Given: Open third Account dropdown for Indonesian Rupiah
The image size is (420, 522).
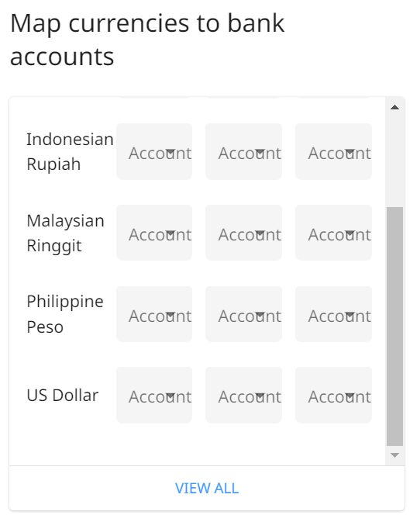Looking at the screenshot, I should coord(333,152).
